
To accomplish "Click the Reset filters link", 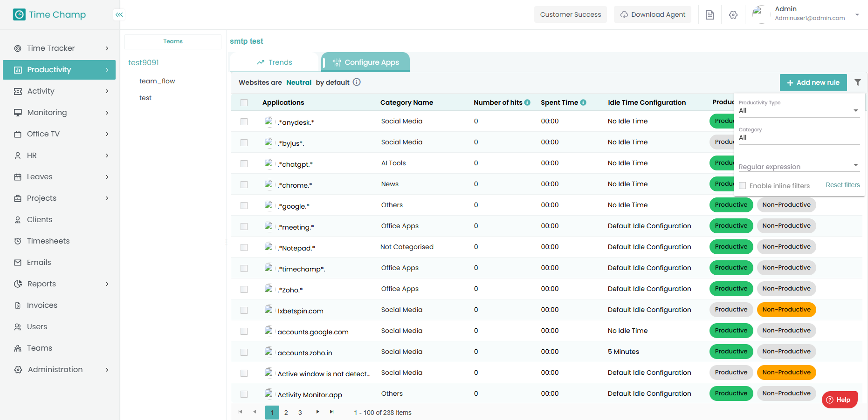I will point(842,185).
